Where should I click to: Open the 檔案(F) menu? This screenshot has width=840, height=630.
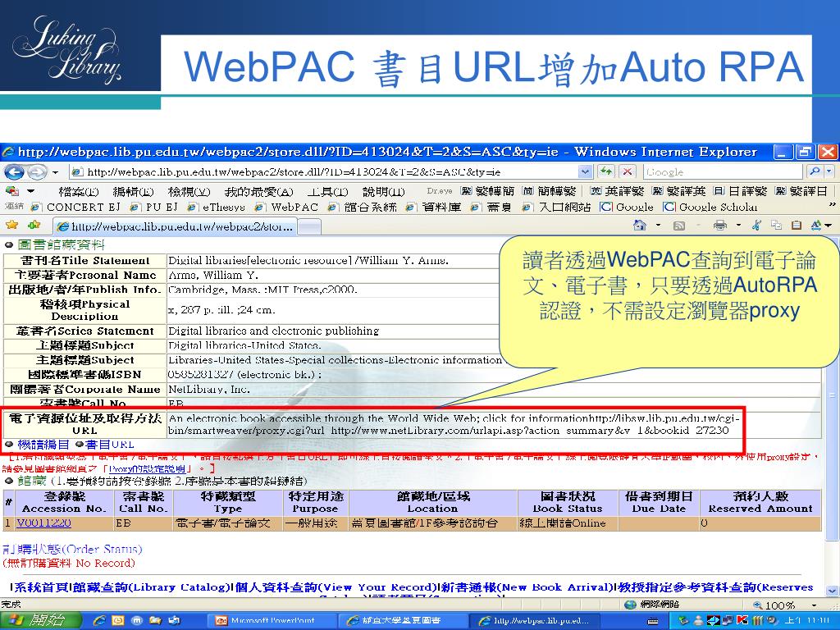click(78, 191)
